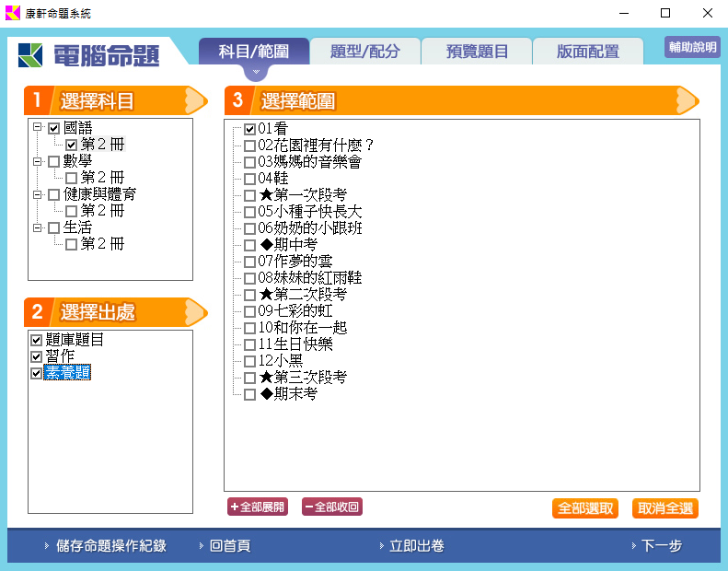Uncheck lesson 01看
728x571 pixels.
coord(249,129)
